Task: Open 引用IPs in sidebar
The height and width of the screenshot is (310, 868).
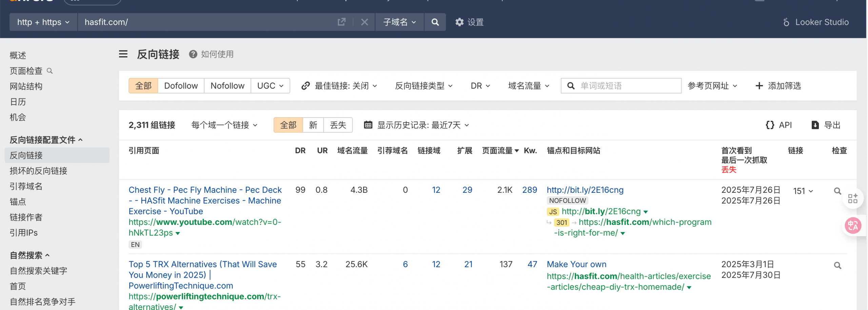Action: pyautogui.click(x=24, y=233)
